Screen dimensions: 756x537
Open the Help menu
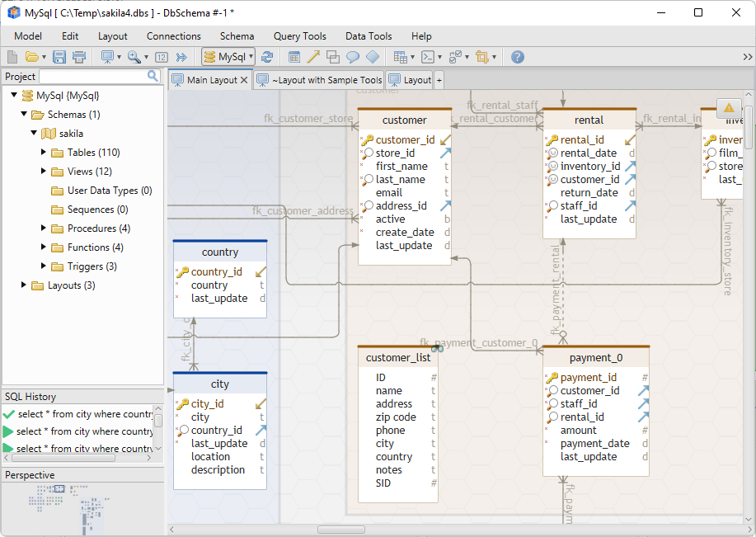[421, 36]
